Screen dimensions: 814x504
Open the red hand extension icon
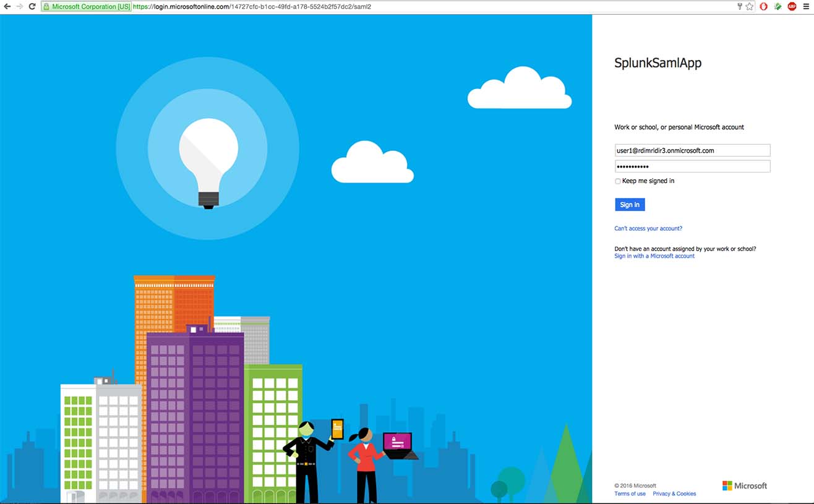[x=764, y=6]
